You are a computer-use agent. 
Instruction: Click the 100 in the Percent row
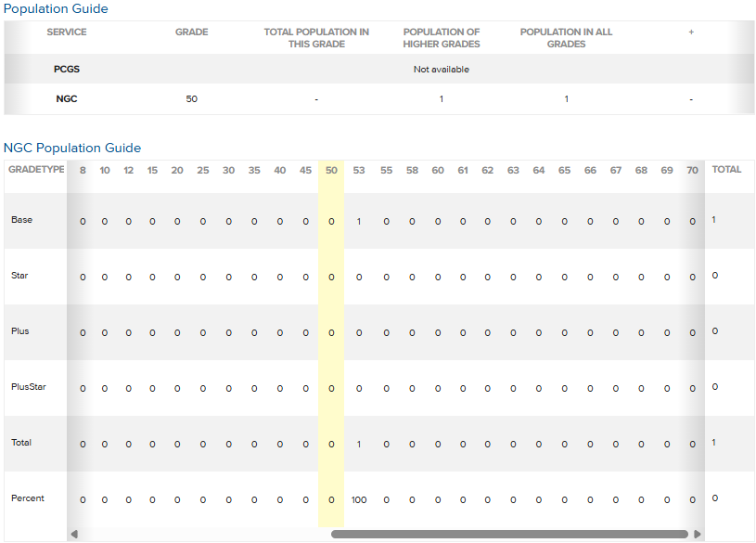coord(359,500)
